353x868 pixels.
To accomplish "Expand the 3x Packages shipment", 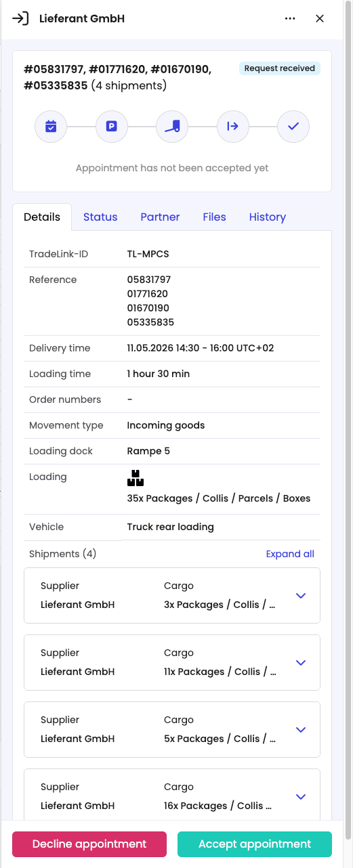I will click(302, 596).
